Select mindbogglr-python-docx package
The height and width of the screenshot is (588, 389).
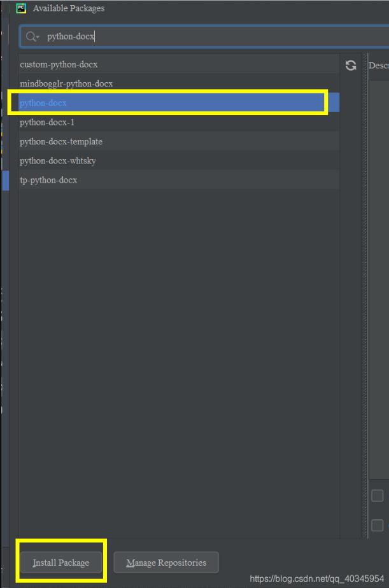coord(179,83)
